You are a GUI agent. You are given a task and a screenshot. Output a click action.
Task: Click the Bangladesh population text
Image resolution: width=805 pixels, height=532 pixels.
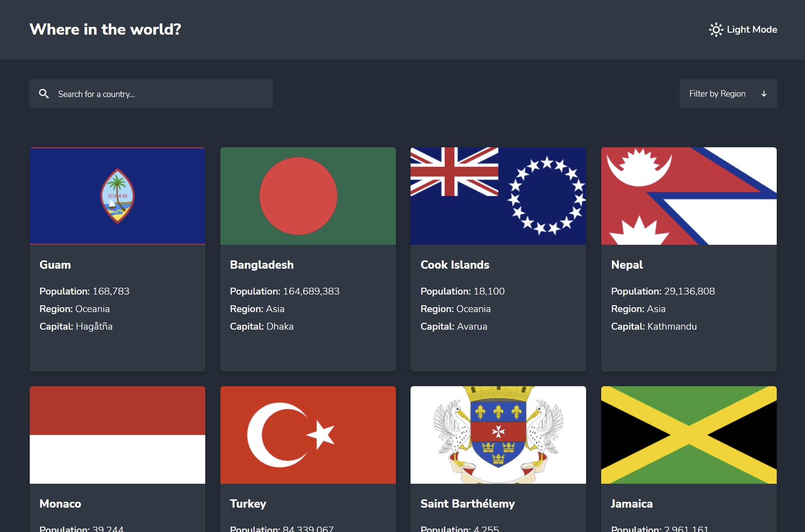click(285, 291)
